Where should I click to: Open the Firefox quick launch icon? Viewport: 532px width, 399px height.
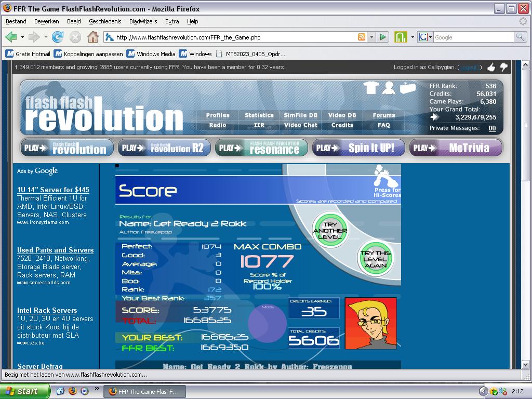(73, 391)
